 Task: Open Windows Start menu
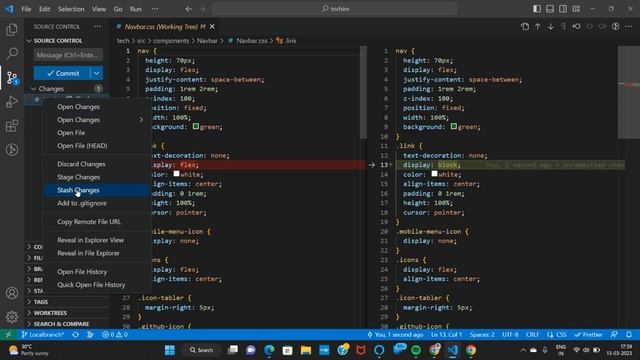[170, 350]
